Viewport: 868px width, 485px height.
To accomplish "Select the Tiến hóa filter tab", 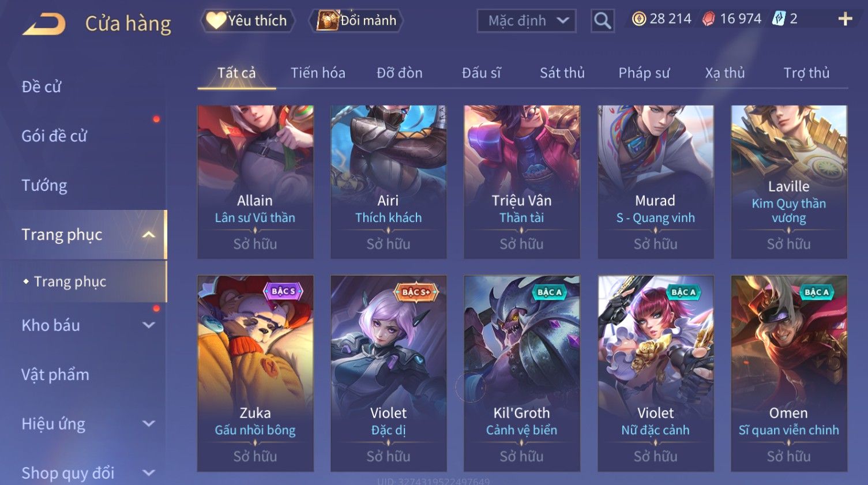I will tap(318, 73).
